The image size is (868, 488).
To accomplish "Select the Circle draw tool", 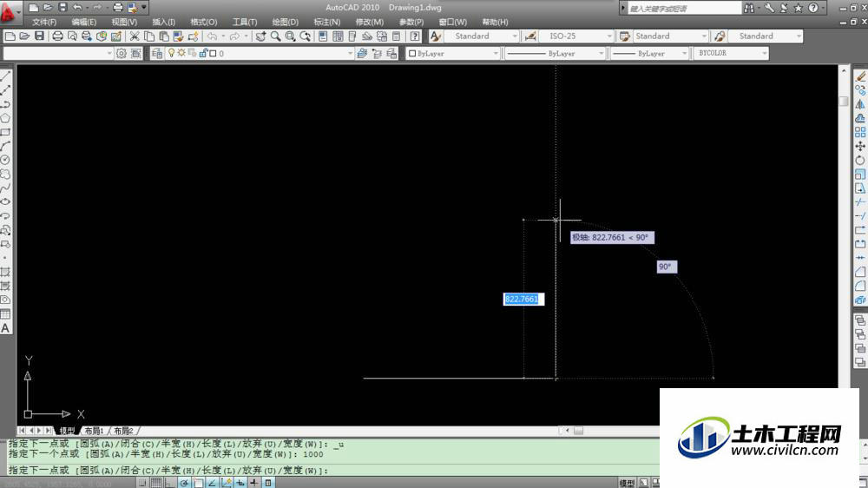I will [5, 160].
